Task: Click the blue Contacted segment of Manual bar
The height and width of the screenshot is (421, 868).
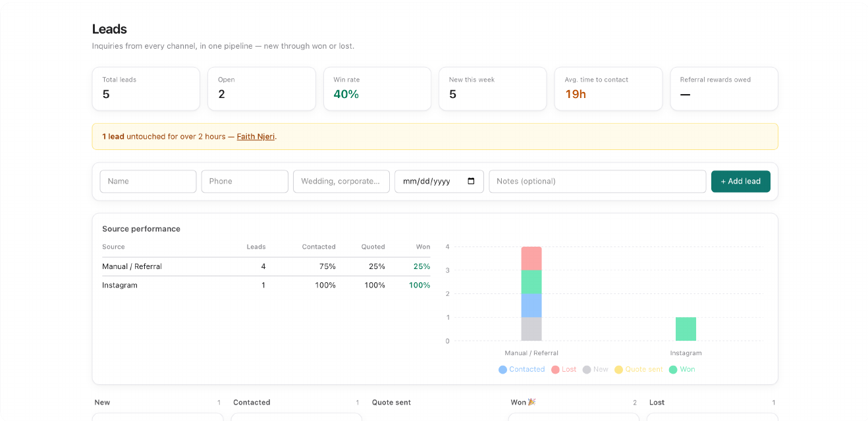Action: tap(531, 306)
